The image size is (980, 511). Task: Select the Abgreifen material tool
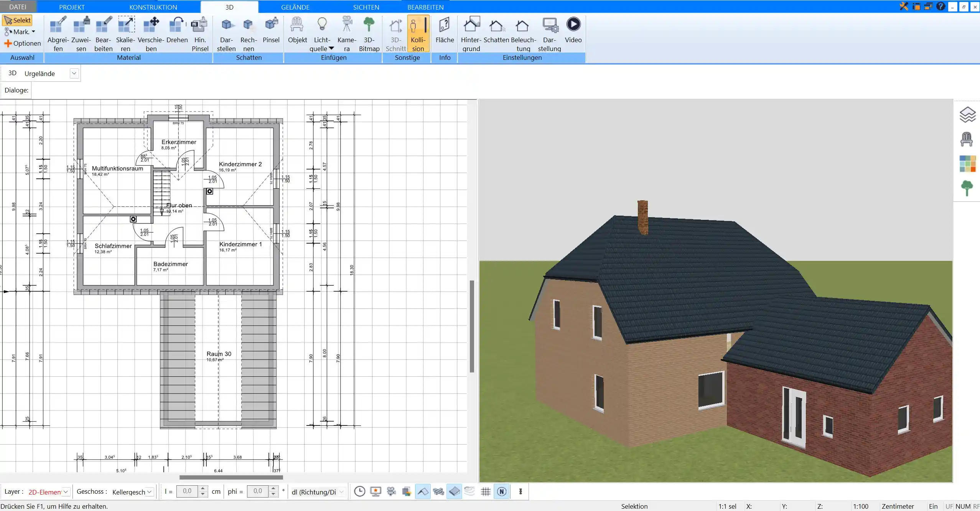click(58, 34)
